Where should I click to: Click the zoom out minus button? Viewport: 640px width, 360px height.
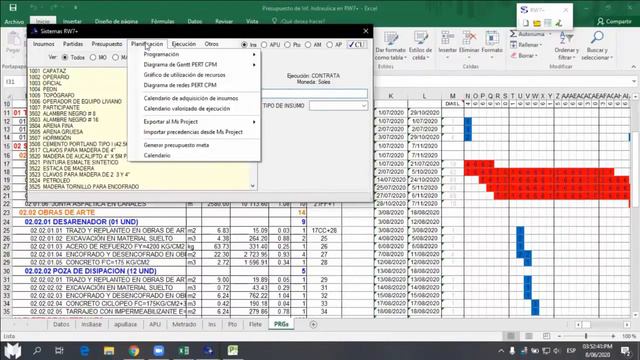pos(559,336)
